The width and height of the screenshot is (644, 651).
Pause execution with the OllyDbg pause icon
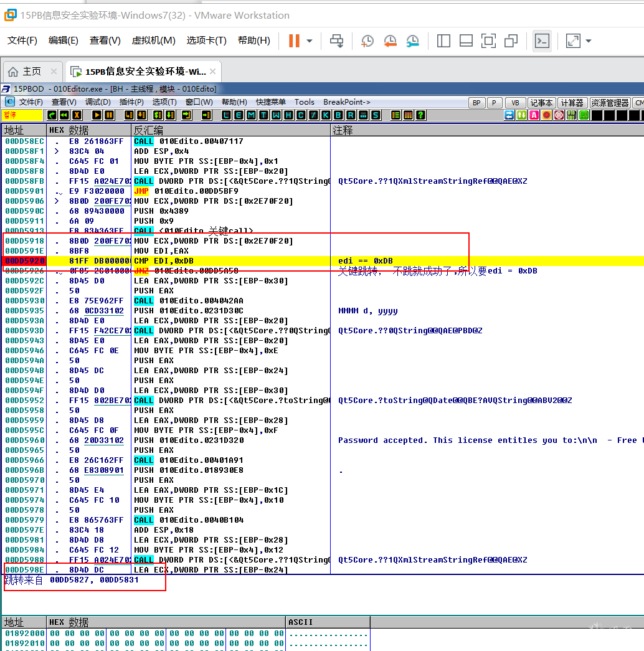[x=109, y=115]
